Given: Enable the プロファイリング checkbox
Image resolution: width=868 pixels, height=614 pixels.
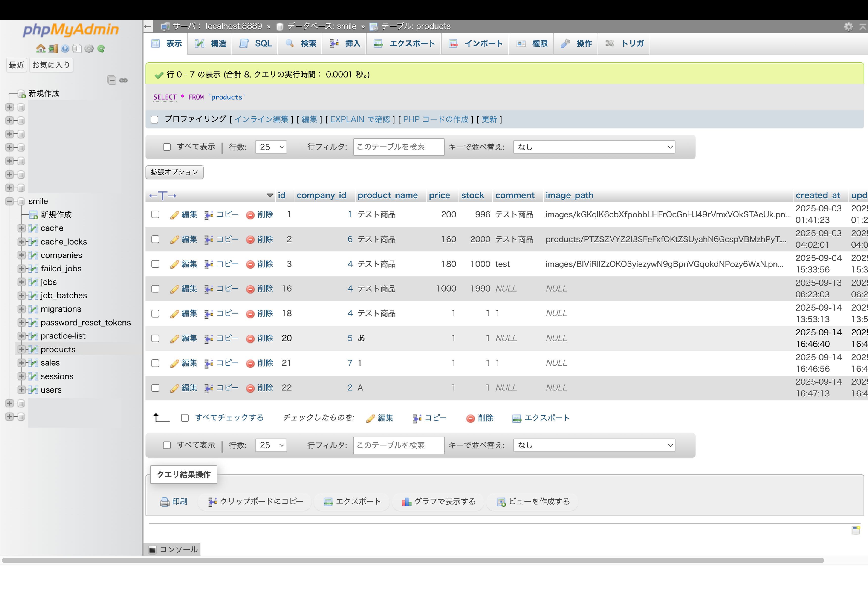Looking at the screenshot, I should click(x=154, y=120).
